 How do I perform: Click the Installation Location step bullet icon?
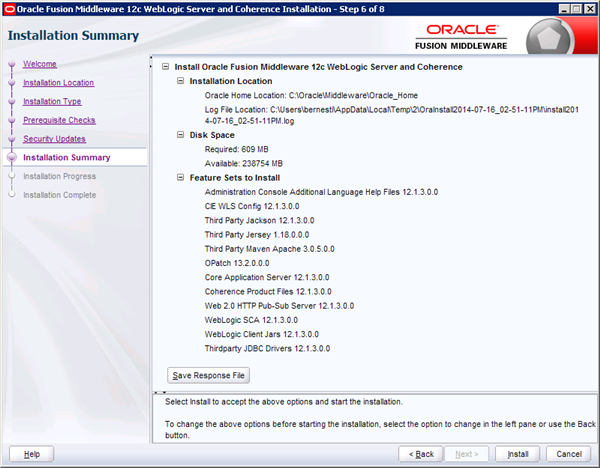point(12,83)
